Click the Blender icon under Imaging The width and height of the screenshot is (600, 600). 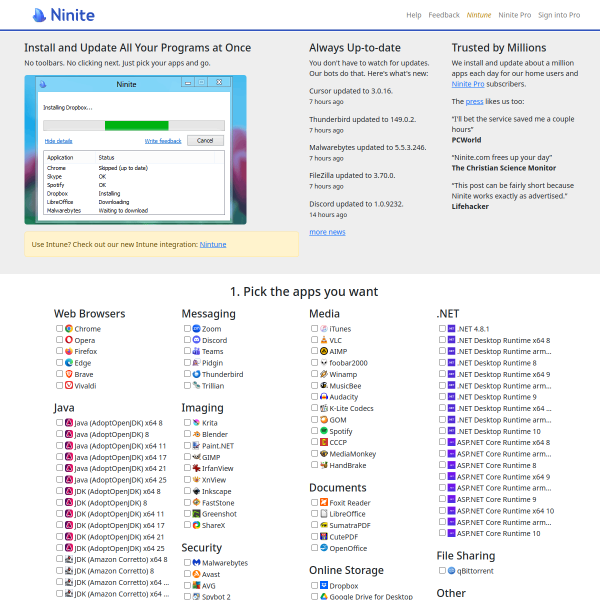pos(196,435)
